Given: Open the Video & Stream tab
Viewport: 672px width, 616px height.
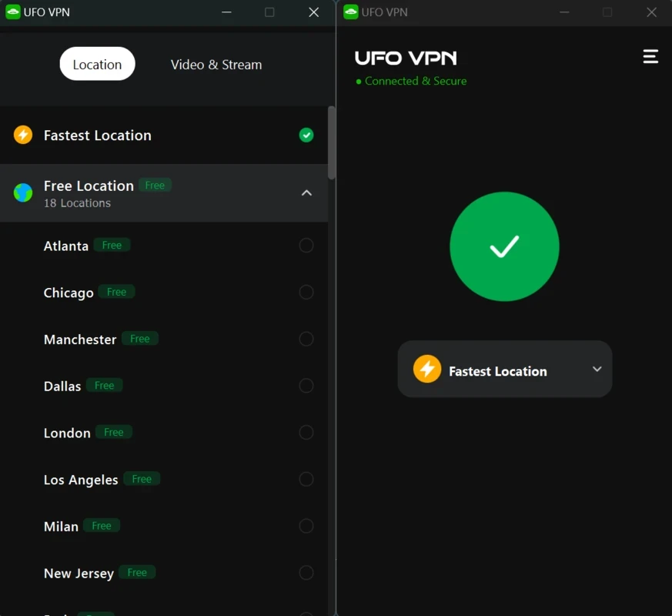Looking at the screenshot, I should click(216, 65).
